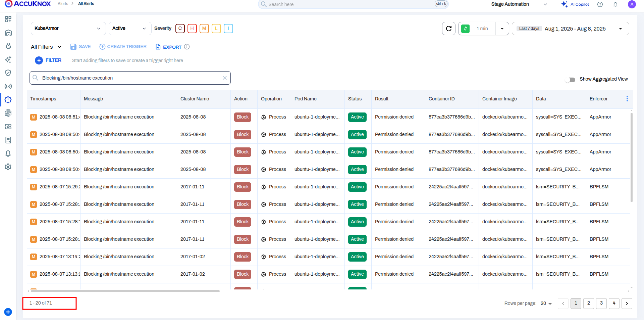Open the Dashboard panel from the sidebar
The image size is (644, 320).
coord(8,19)
